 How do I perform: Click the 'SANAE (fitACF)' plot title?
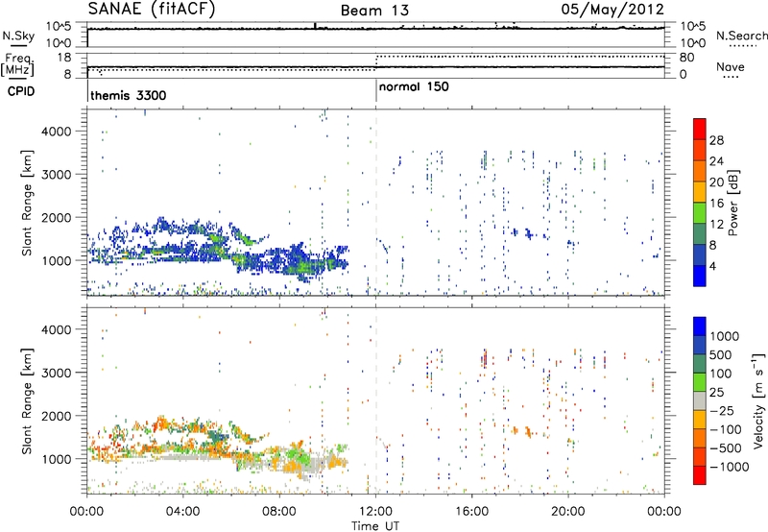[x=152, y=9]
